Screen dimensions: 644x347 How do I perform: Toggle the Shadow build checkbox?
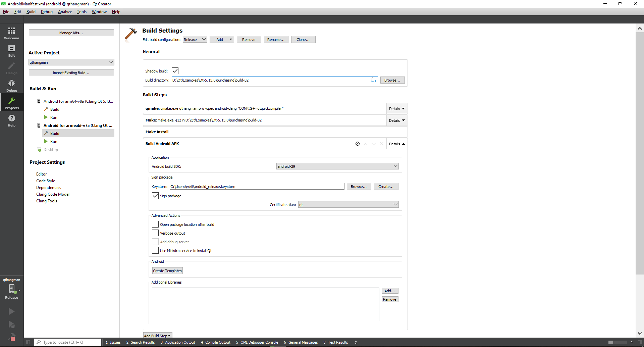pyautogui.click(x=175, y=71)
